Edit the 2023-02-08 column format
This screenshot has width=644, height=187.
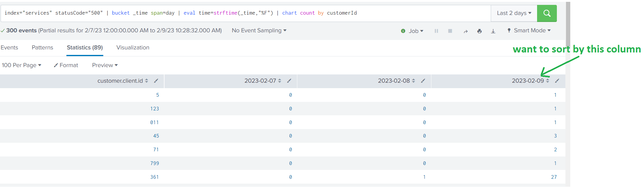tap(423, 81)
